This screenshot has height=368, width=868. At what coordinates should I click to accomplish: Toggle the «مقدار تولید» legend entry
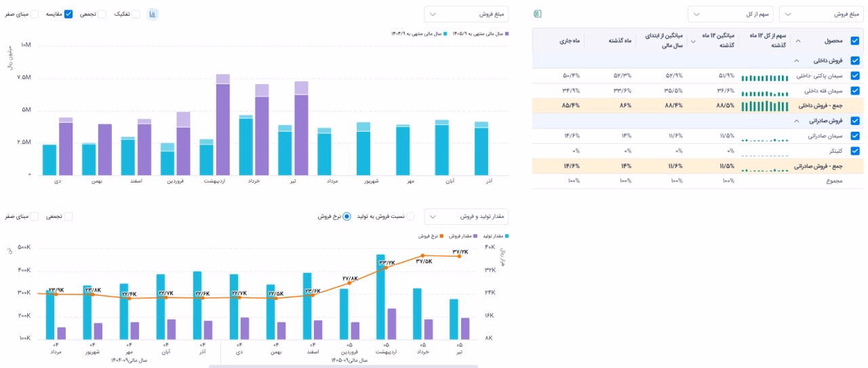point(495,236)
